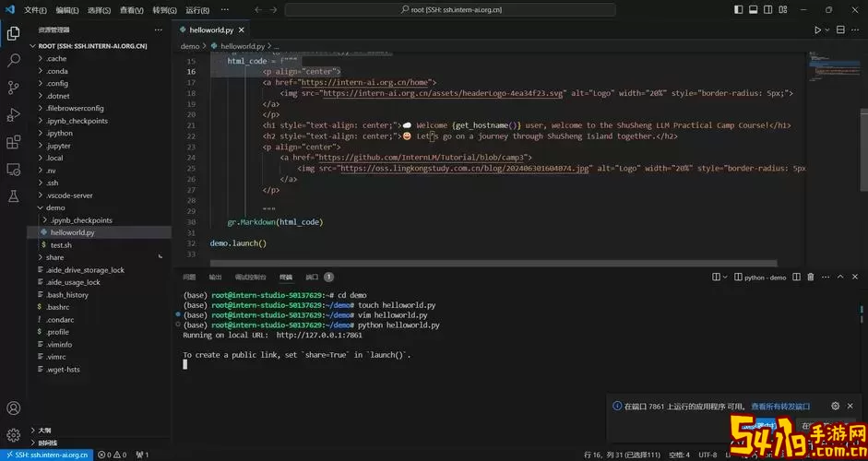The height and width of the screenshot is (461, 868).
Task: Click forwarded ports status icon
Action: pyautogui.click(x=142, y=455)
